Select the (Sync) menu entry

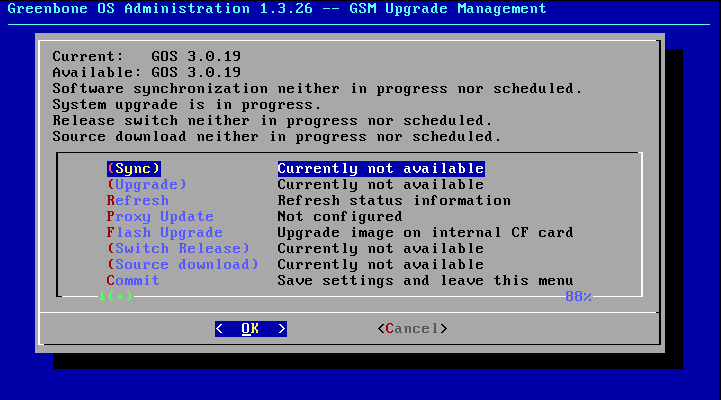point(134,169)
